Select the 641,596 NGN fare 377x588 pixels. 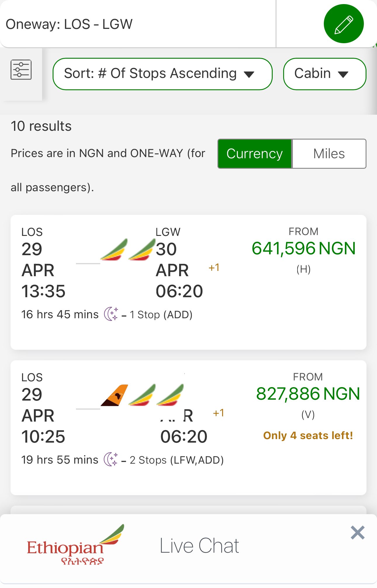click(x=303, y=248)
